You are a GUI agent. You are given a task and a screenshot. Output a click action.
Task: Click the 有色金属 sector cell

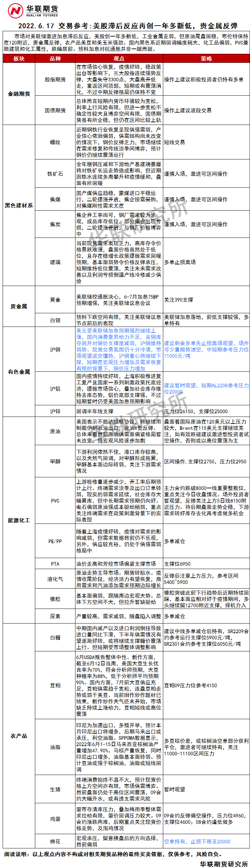tap(19, 371)
